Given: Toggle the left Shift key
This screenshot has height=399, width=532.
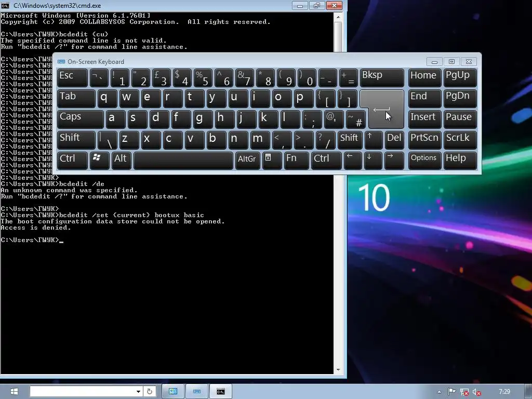Looking at the screenshot, I should tap(76, 140).
